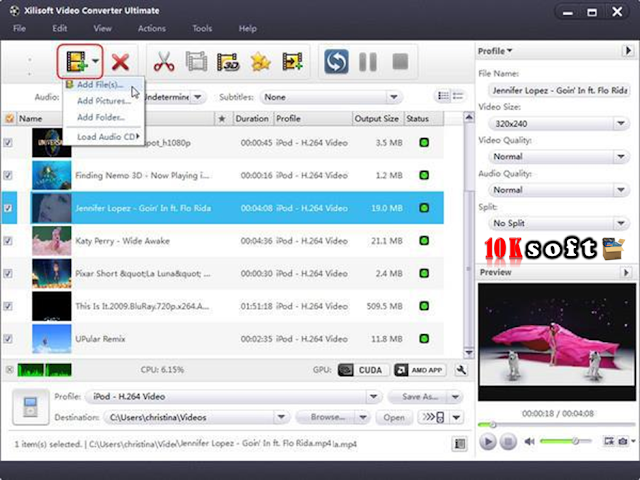The height and width of the screenshot is (480, 640).
Task: Click the green status icon for Katy Perry
Action: [x=424, y=240]
